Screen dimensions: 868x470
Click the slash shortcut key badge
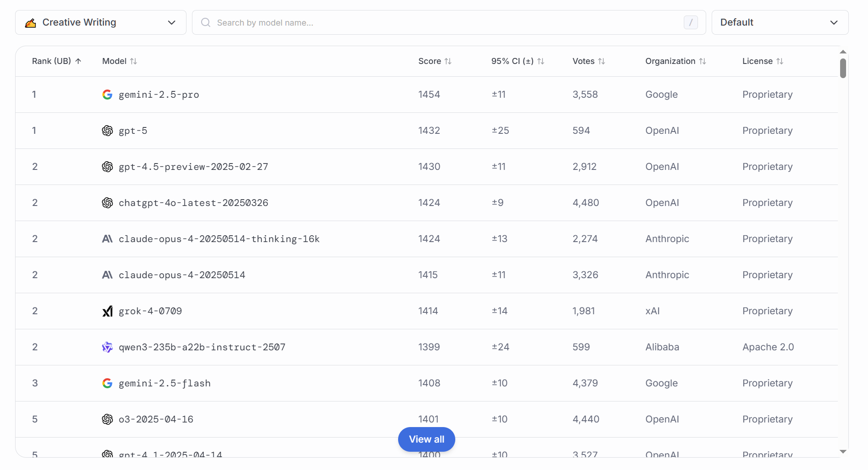pyautogui.click(x=691, y=22)
